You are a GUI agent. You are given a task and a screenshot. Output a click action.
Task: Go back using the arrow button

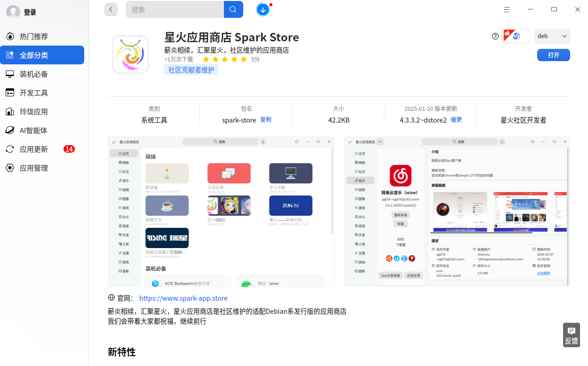click(111, 9)
